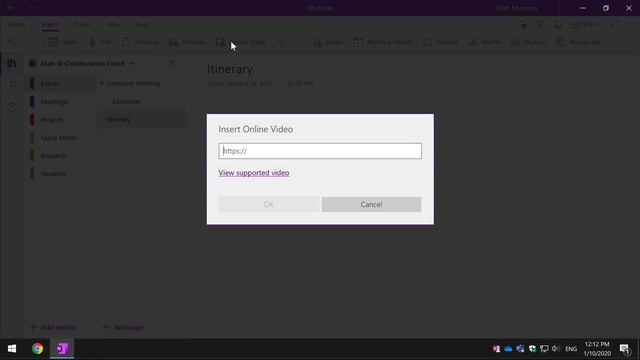Screen dimensions: 640x360
Task: Click the Pictures icon
Action: point(173,42)
